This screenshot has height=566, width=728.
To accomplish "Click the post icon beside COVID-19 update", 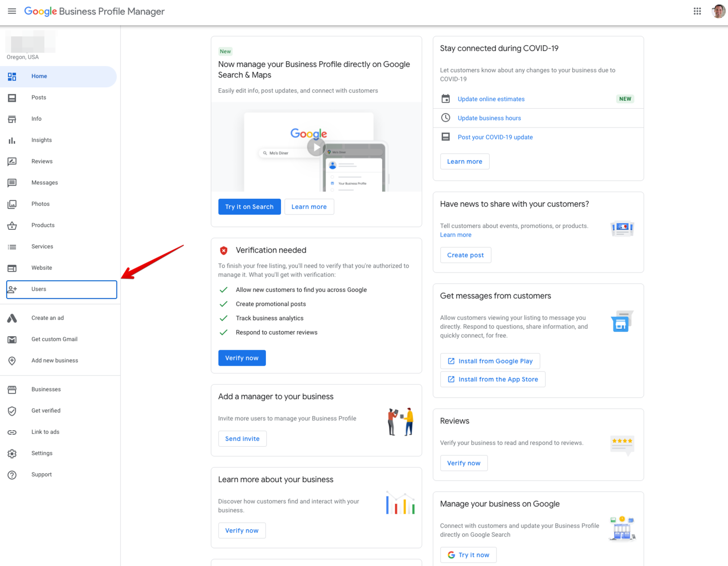I will pyautogui.click(x=446, y=137).
